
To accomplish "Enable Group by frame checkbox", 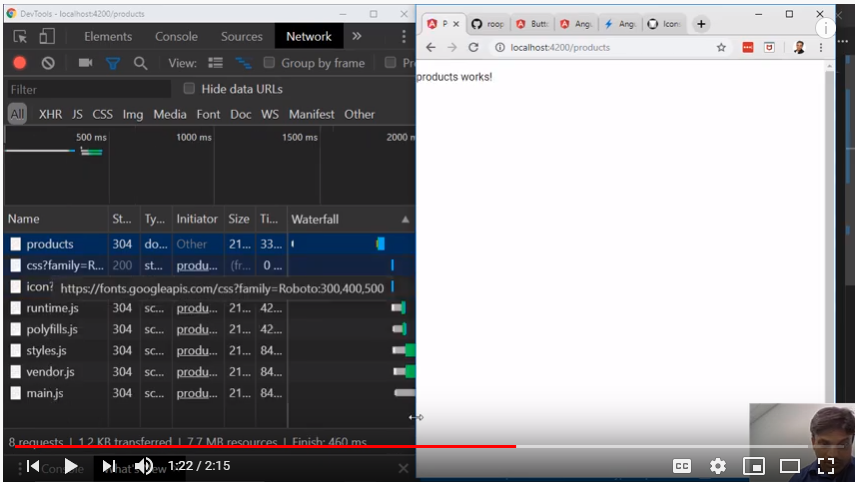I will pyautogui.click(x=270, y=63).
